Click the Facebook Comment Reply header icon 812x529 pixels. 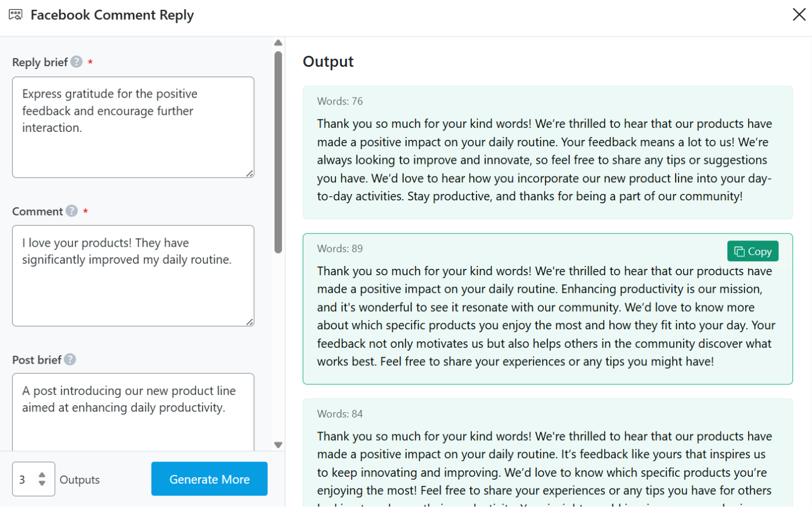click(16, 15)
